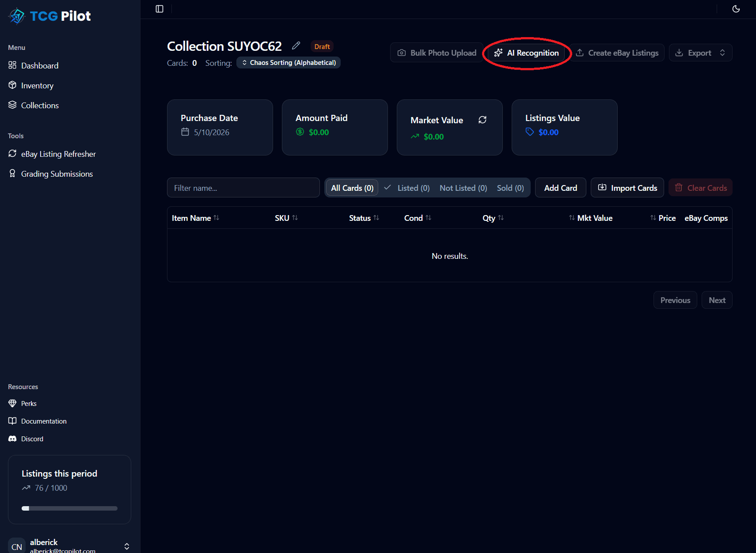
Task: Sort by SKU column
Action: 286,218
